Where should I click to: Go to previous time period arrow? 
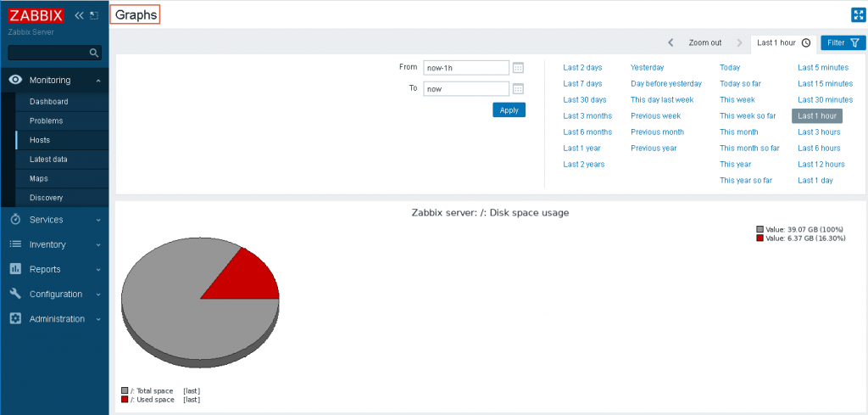670,42
